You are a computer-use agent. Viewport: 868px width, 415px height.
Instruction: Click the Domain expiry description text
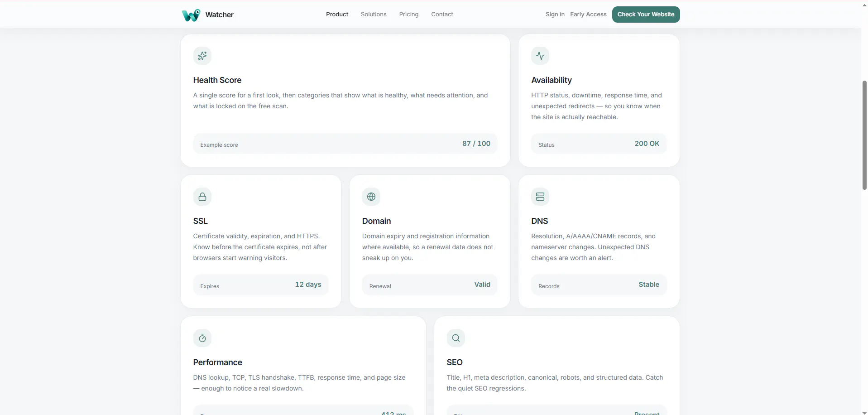[427, 247]
